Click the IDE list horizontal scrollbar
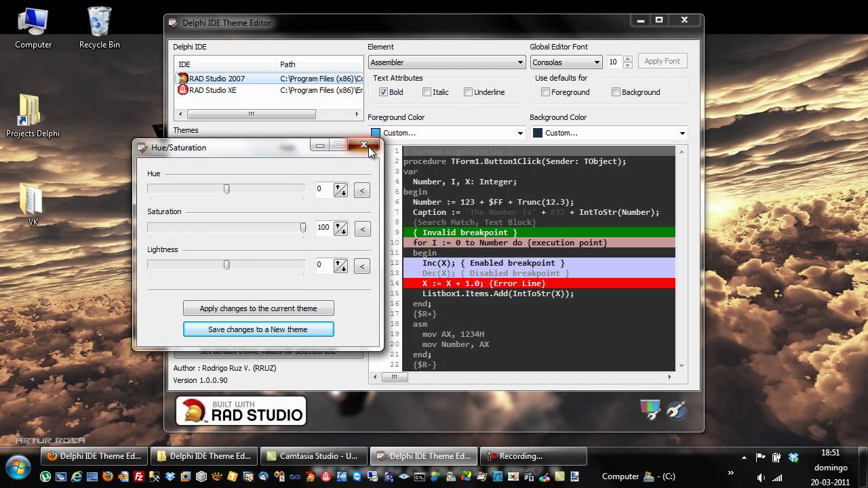This screenshot has width=868, height=488. point(269,114)
